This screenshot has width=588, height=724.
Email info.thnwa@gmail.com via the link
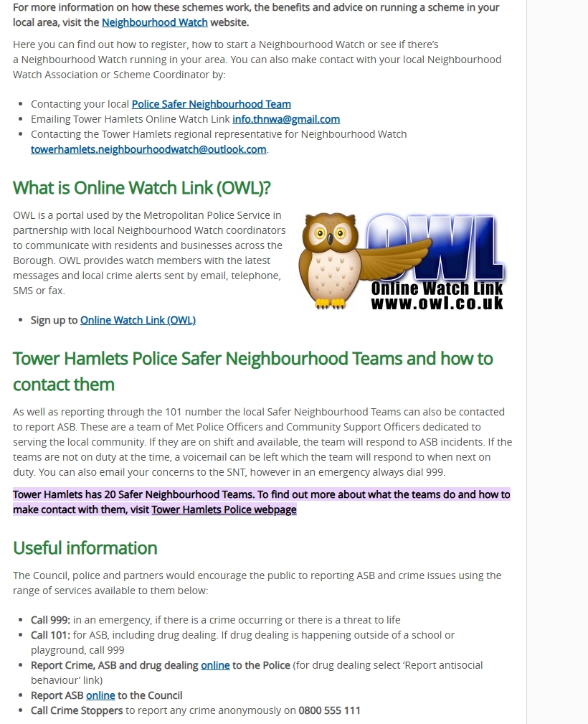point(285,119)
